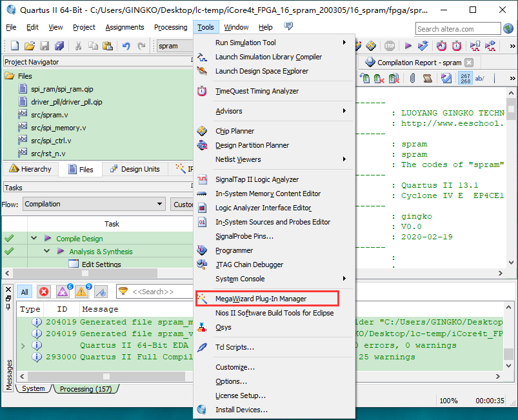Click the Open File folder icon
The height and width of the screenshot is (420, 518).
click(x=30, y=46)
